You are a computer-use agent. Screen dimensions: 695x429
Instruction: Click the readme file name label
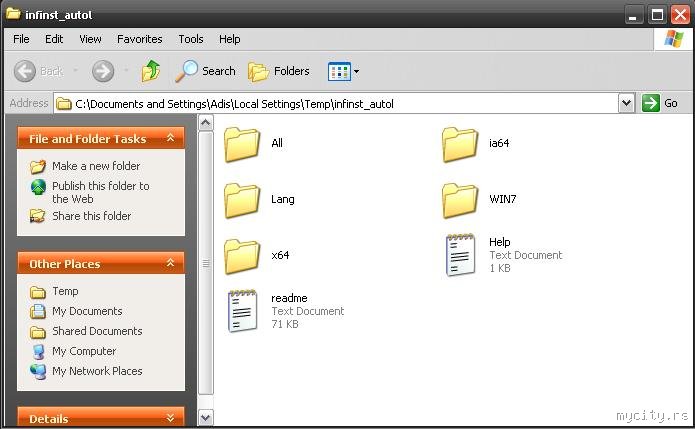289,298
